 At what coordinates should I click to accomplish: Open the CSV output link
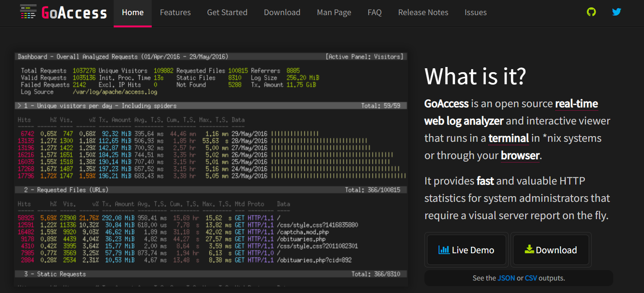click(531, 278)
